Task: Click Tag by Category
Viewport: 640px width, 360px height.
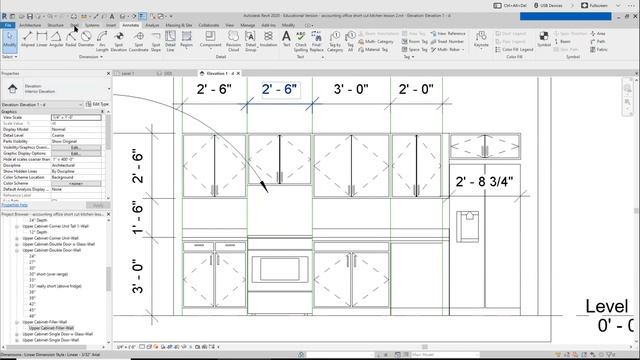Action: tap(335, 41)
